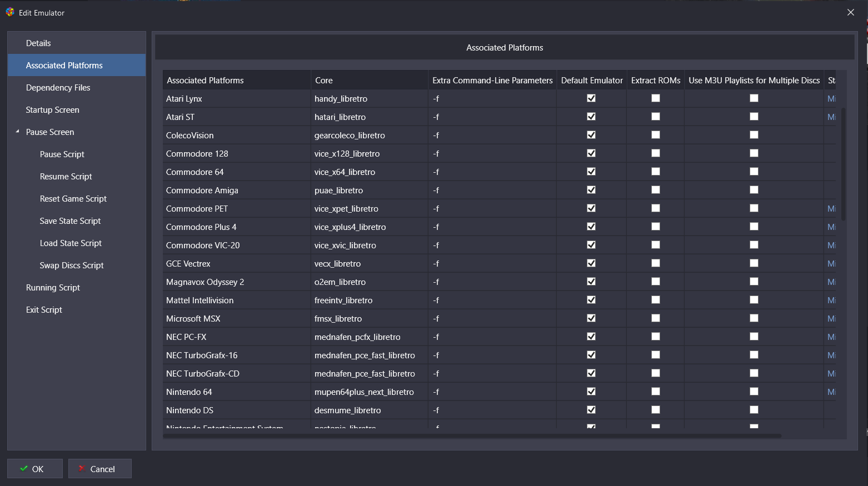Edit the hatari_libretro core cell
The height and width of the screenshot is (486, 868).
point(370,117)
